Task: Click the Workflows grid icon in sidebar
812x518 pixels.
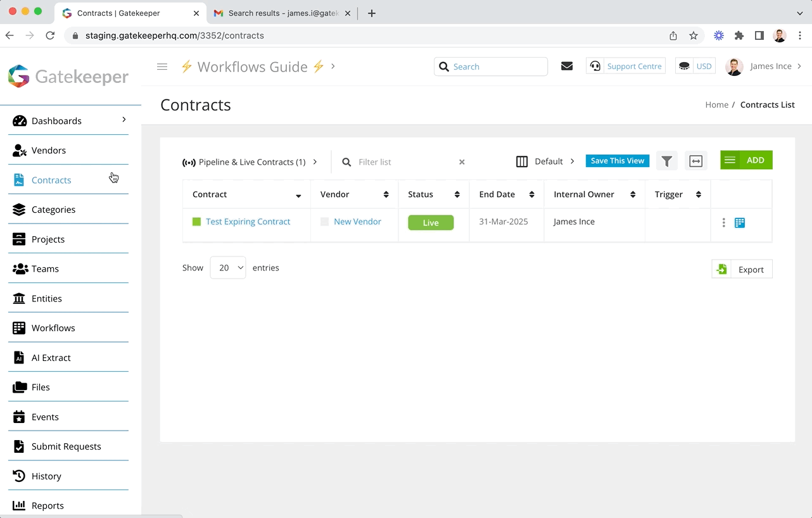Action: click(20, 328)
